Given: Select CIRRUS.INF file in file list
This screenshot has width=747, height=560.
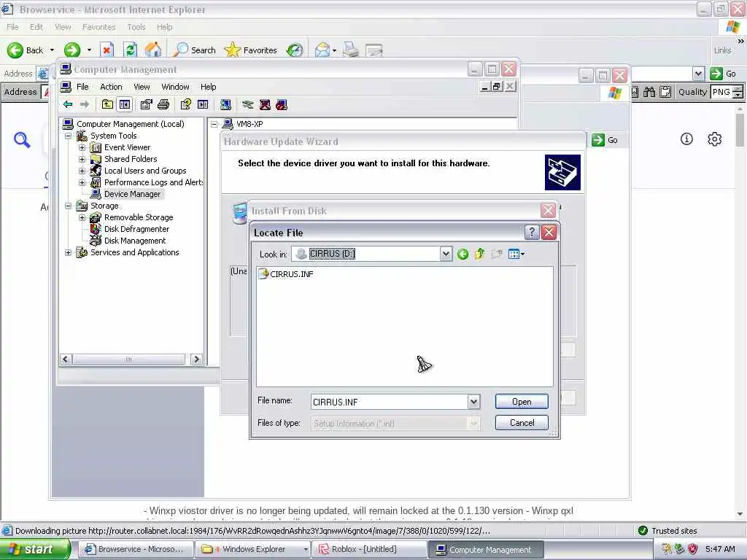Looking at the screenshot, I should coord(286,274).
